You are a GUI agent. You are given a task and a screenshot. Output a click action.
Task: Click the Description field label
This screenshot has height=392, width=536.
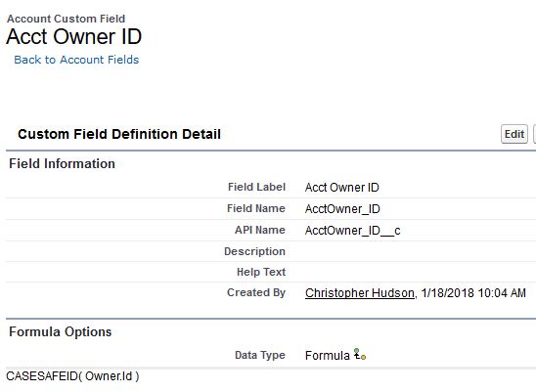click(254, 251)
